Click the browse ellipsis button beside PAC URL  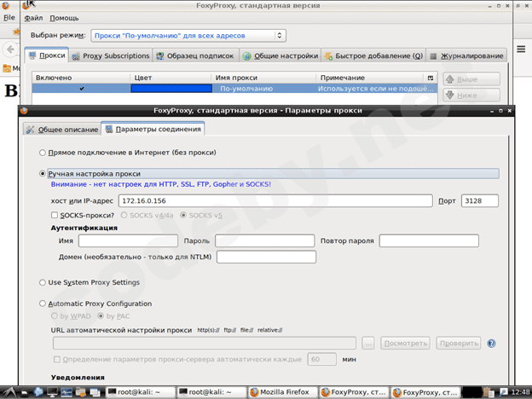coord(368,344)
